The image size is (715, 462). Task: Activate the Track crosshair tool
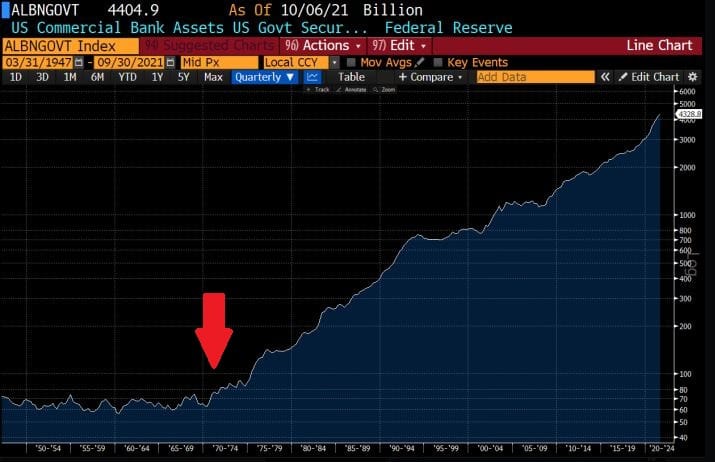[317, 90]
